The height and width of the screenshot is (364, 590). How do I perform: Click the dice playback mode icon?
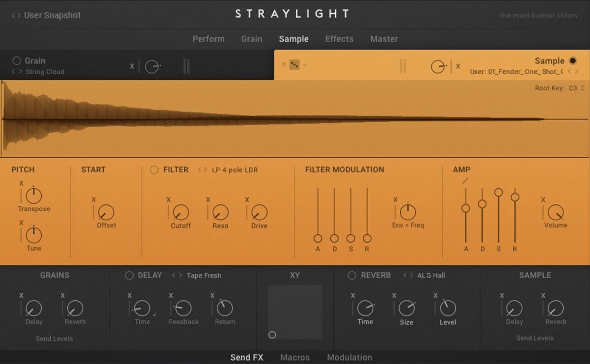[x=295, y=64]
